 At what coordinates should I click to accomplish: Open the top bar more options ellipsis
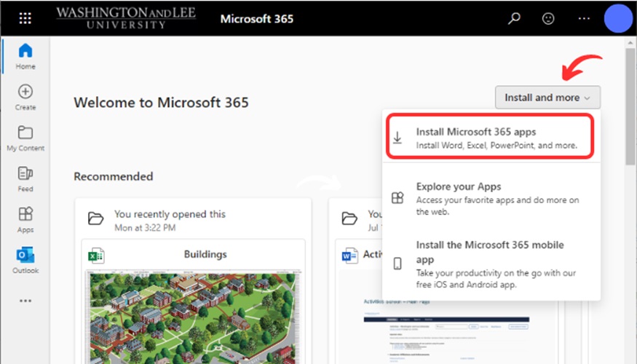tap(584, 18)
